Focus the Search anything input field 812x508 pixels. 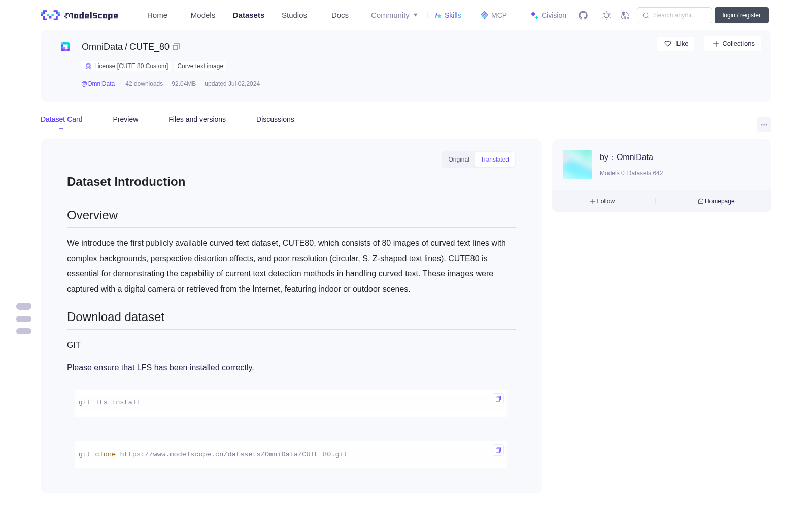[x=674, y=15]
